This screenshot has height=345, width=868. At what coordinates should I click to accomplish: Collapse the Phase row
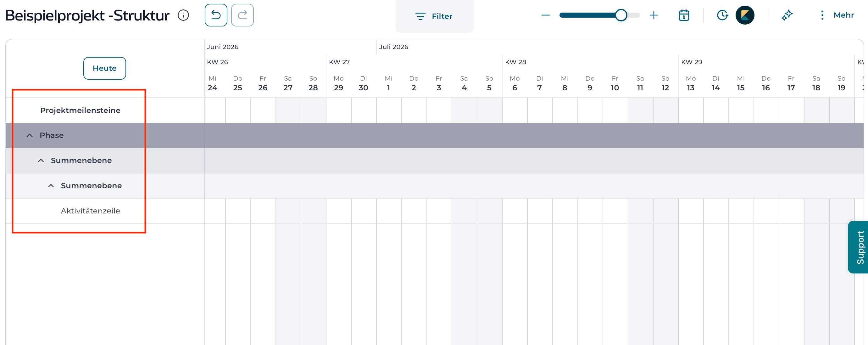(30, 135)
